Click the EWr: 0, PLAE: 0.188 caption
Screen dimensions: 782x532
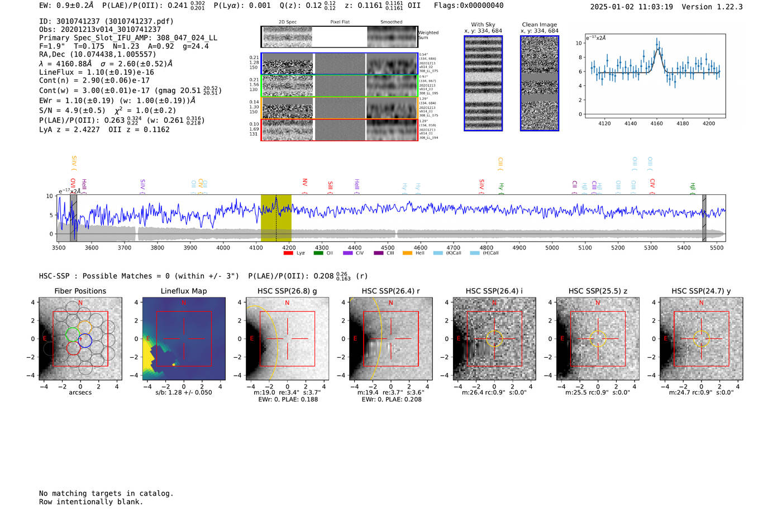point(288,400)
